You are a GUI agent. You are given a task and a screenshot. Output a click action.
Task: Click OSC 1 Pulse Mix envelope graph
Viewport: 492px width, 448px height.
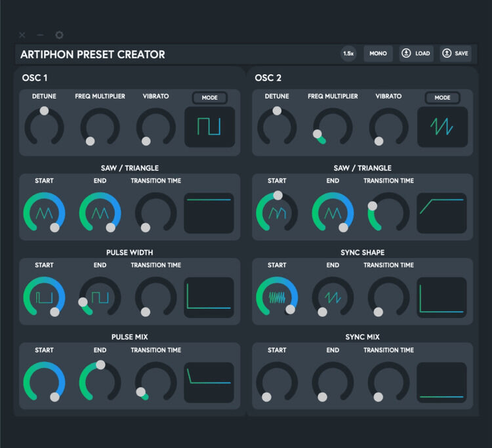coord(209,382)
